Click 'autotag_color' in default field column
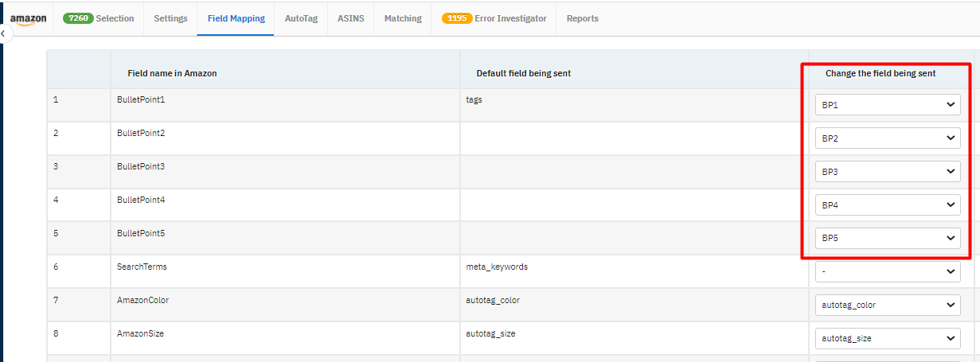Screen dimensions: 980x362 494,301
